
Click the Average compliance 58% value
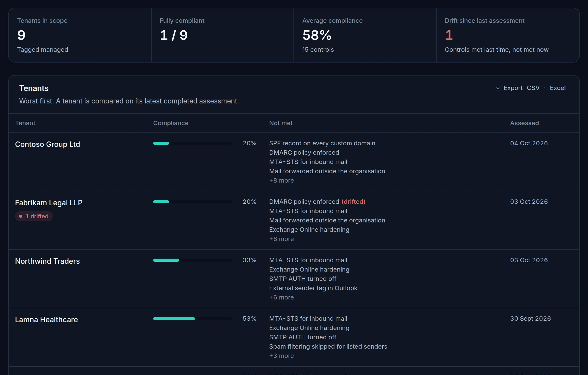[317, 35]
